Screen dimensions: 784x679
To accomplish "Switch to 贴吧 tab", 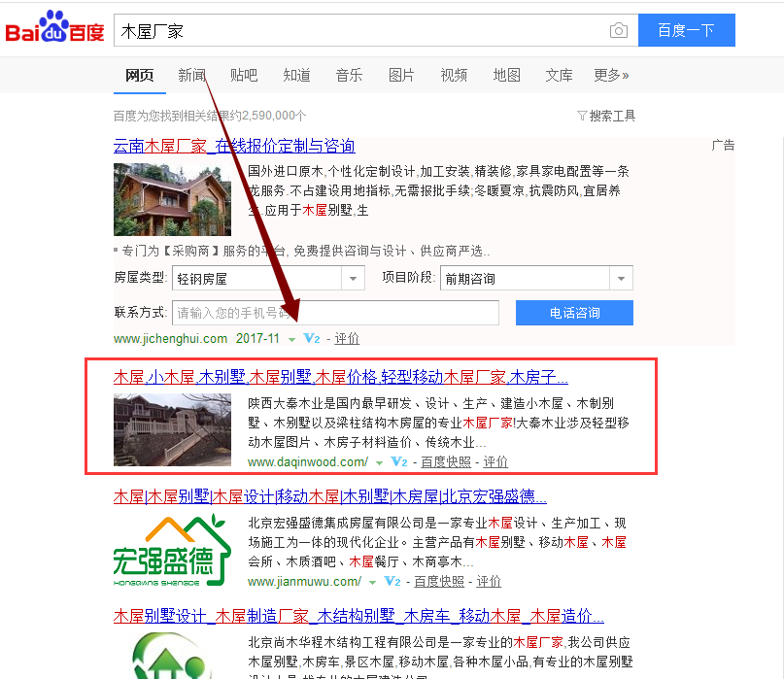I will point(244,76).
